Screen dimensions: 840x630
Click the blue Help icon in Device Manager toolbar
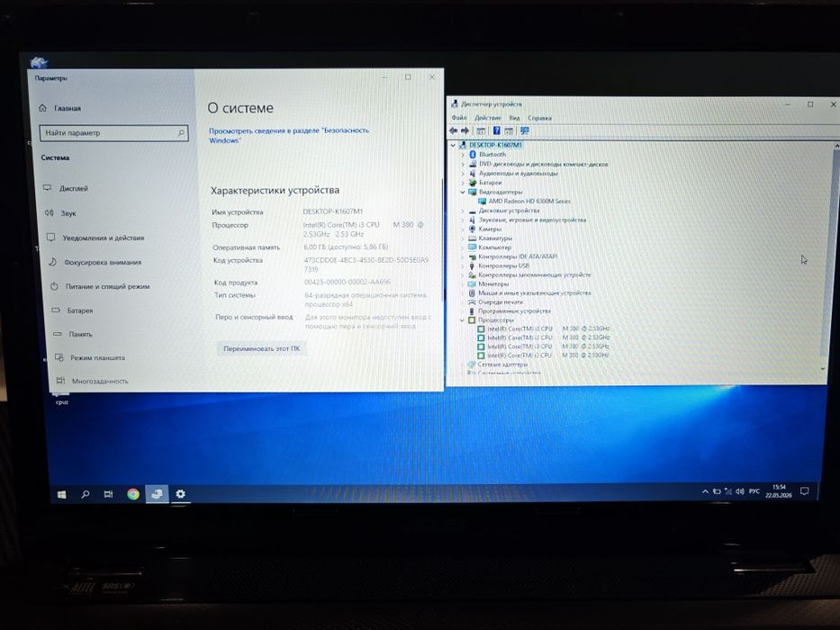tap(497, 130)
